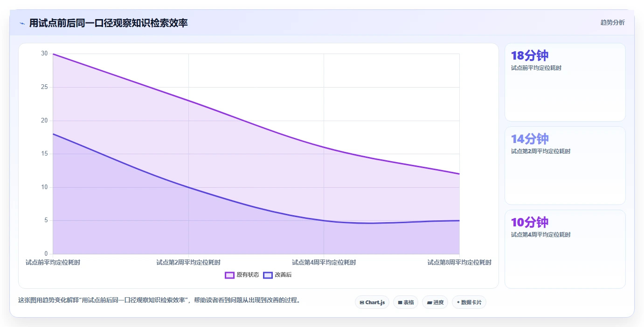Click x-axis label 试点前平均定位耗时
Image resolution: width=644 pixels, height=327 pixels.
53,263
